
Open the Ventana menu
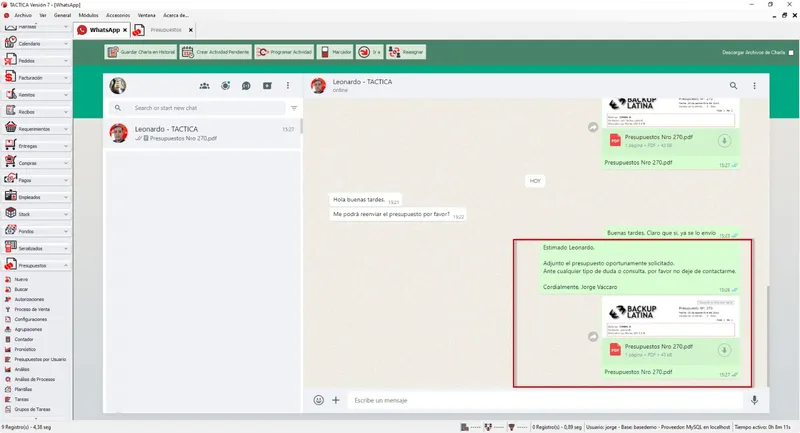146,15
